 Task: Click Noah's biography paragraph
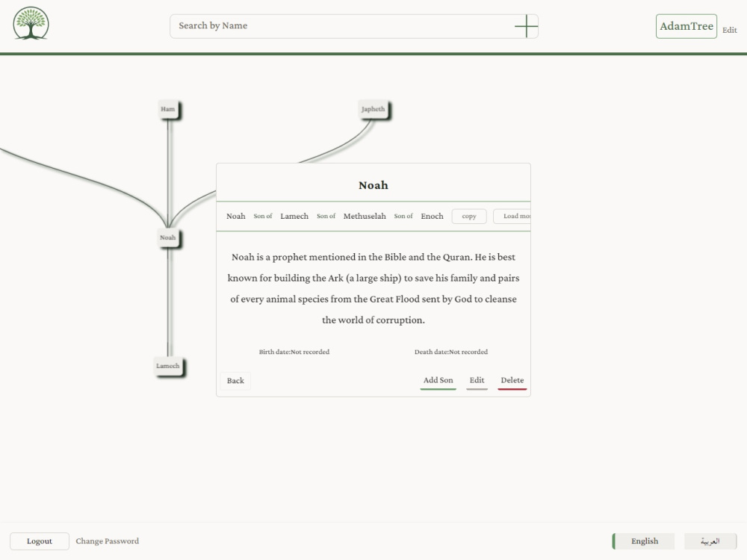coord(373,288)
